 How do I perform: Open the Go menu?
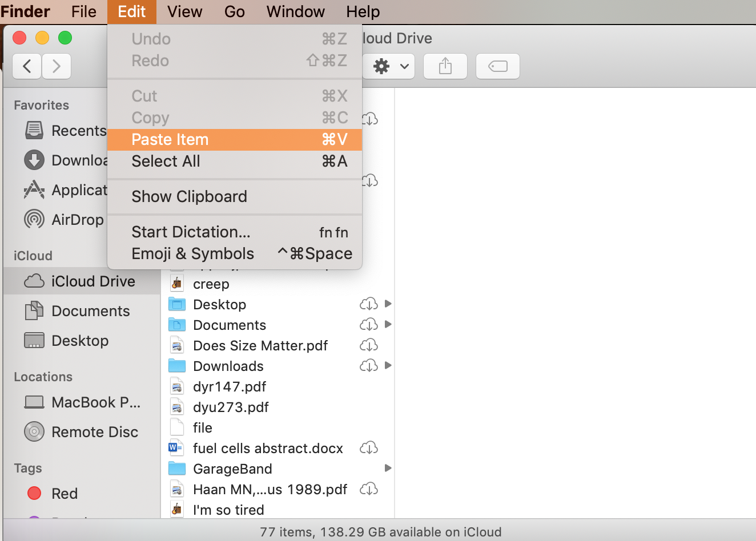tap(235, 11)
